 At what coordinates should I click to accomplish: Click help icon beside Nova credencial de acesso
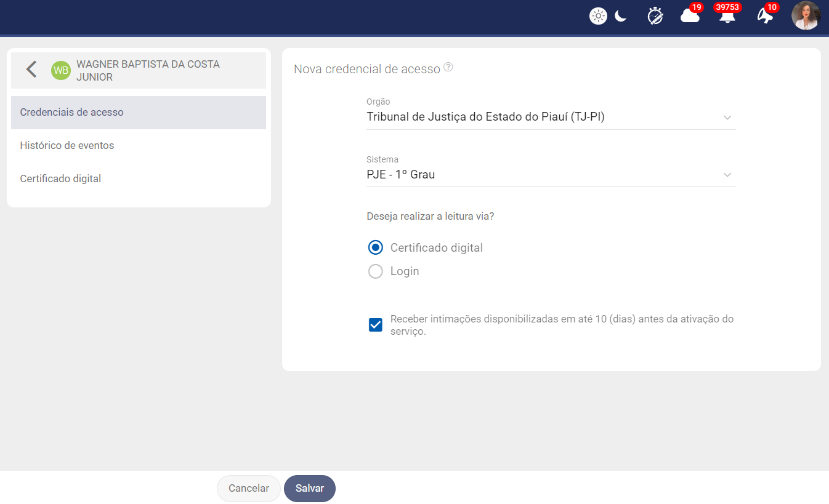[448, 68]
